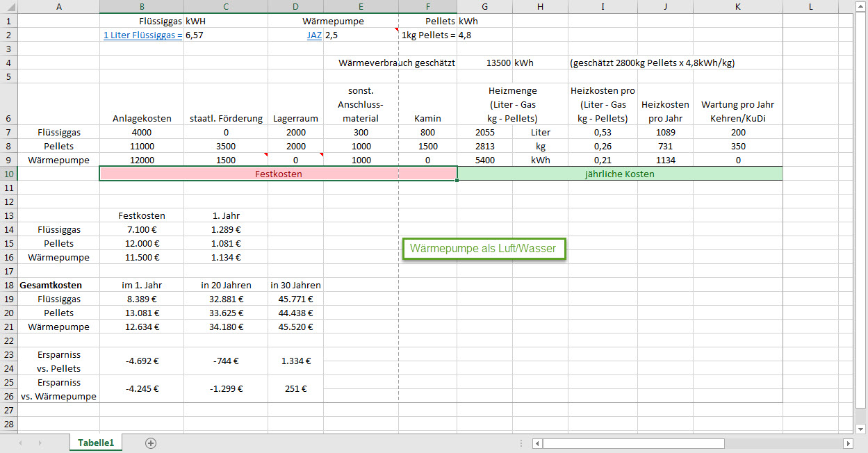Select column A header
Screen dimensions: 868x453
coord(58,7)
